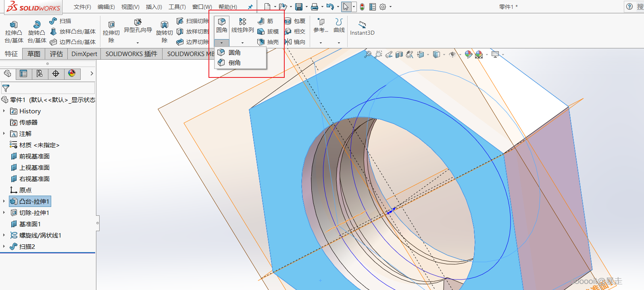Image resolution: width=644 pixels, height=290 pixels.
Task: Expand the 扫描2 feature node
Action: click(x=4, y=246)
